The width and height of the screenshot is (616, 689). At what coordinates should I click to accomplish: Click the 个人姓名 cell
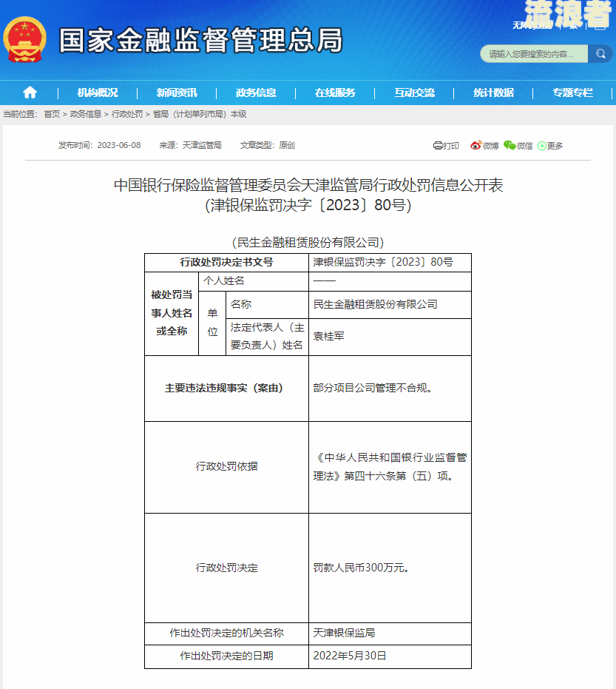[254, 281]
